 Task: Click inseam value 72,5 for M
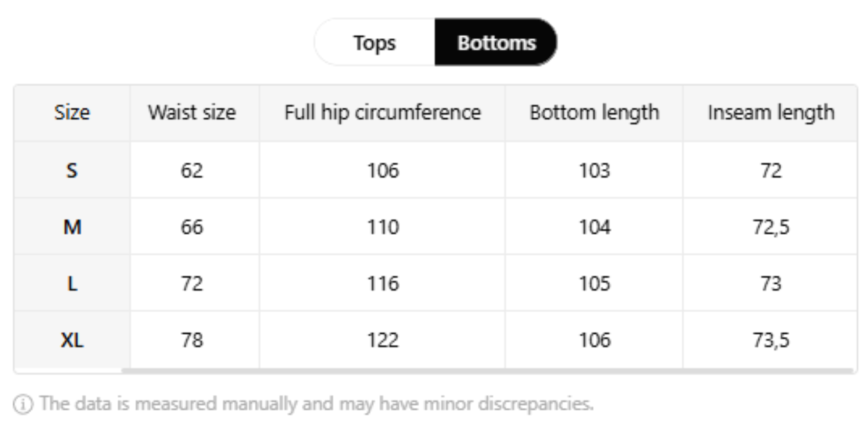771,227
